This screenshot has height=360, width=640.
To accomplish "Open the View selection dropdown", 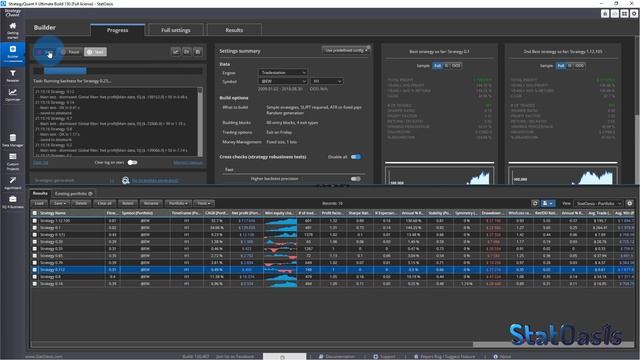I will (x=598, y=203).
